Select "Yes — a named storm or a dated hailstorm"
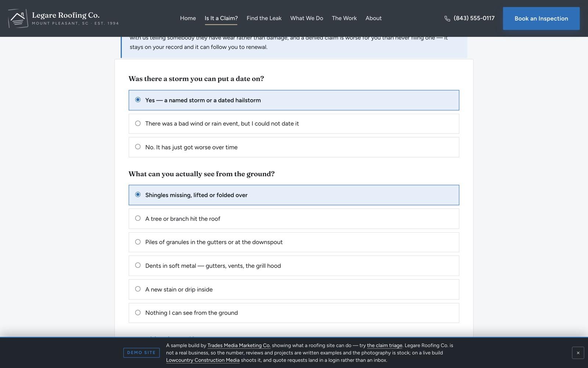The height and width of the screenshot is (368, 588). (x=294, y=100)
